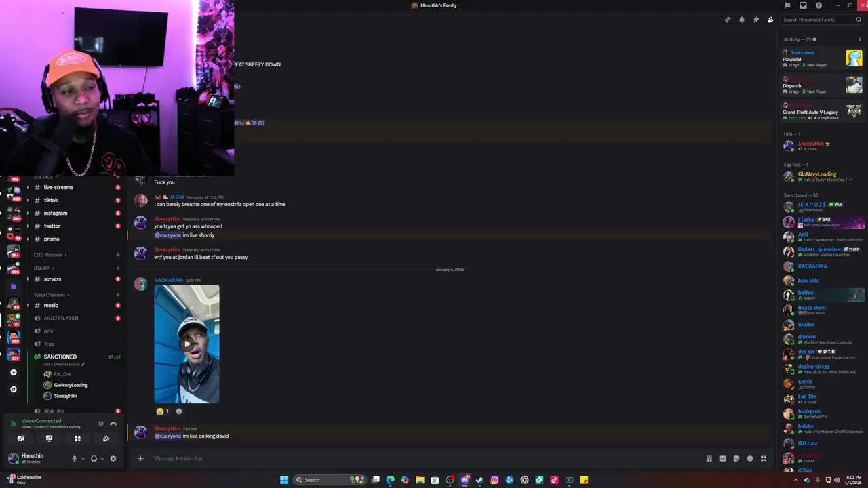868x488 pixels.
Task: Open the Threads icon in channel header
Action: pyautogui.click(x=728, y=20)
